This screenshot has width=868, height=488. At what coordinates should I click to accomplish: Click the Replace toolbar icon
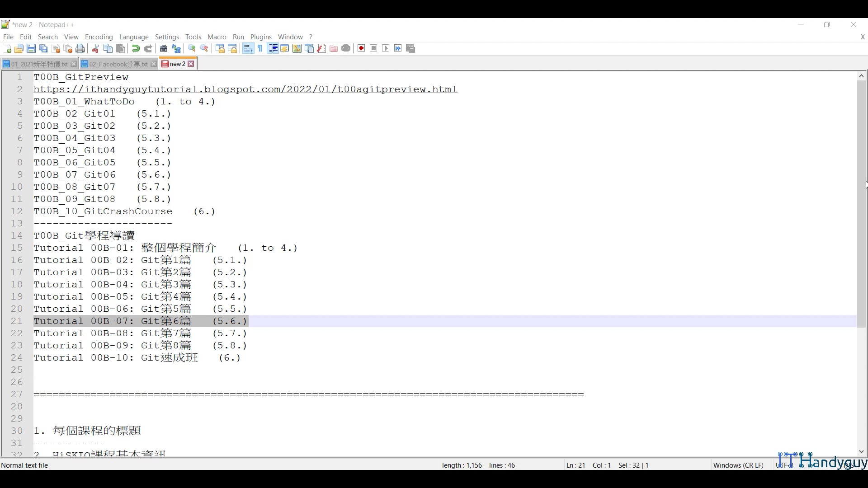pos(176,48)
